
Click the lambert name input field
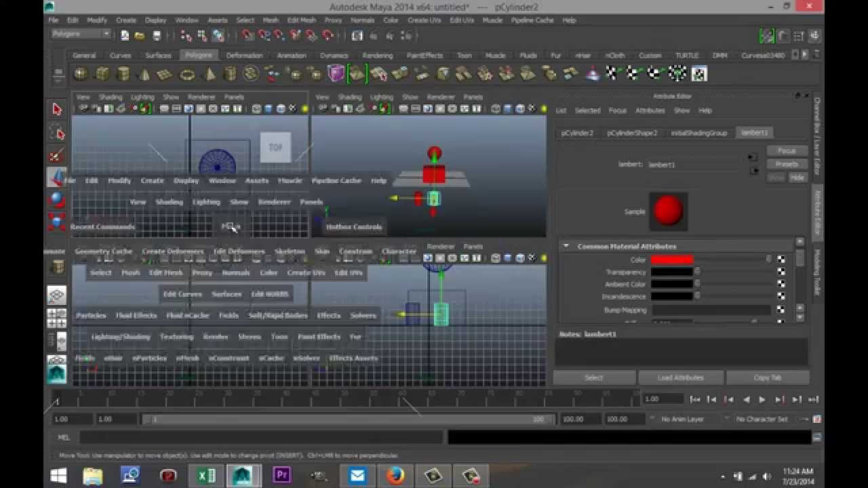pos(693,165)
